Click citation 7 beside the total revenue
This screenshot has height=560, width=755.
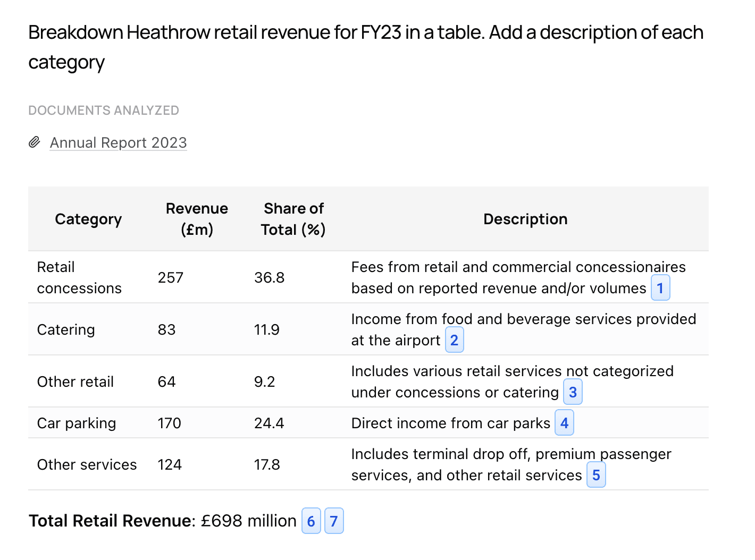point(334,521)
